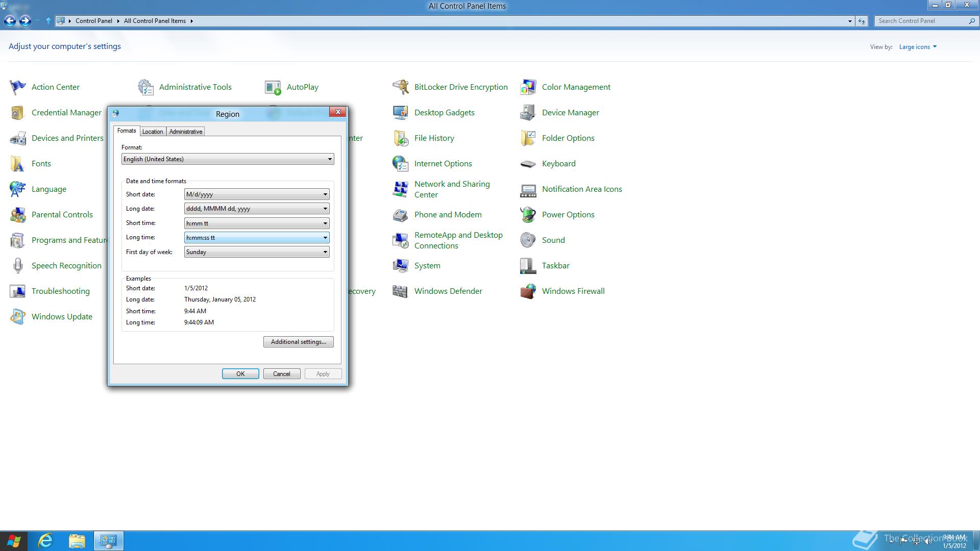This screenshot has width=980, height=551.
Task: Expand the Long date format dropdown
Action: (x=257, y=209)
